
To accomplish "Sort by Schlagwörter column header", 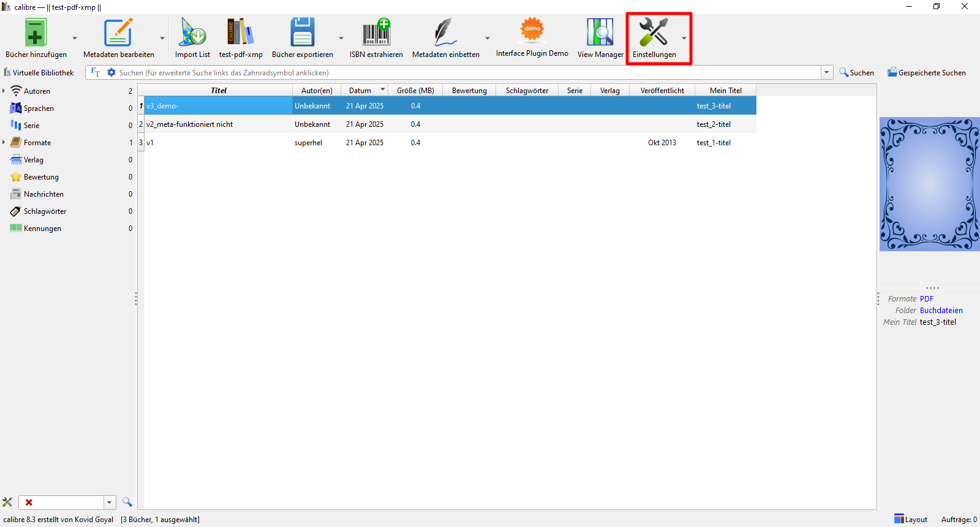I will [527, 90].
